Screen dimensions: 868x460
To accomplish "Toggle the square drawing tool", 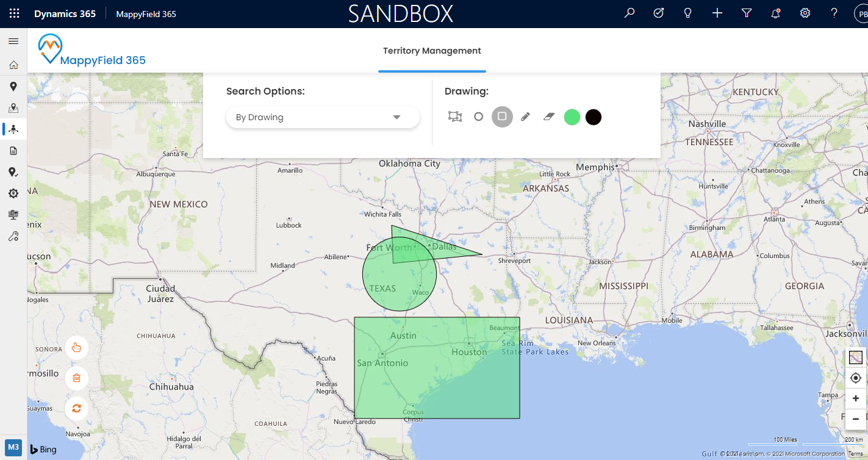I will pos(502,117).
